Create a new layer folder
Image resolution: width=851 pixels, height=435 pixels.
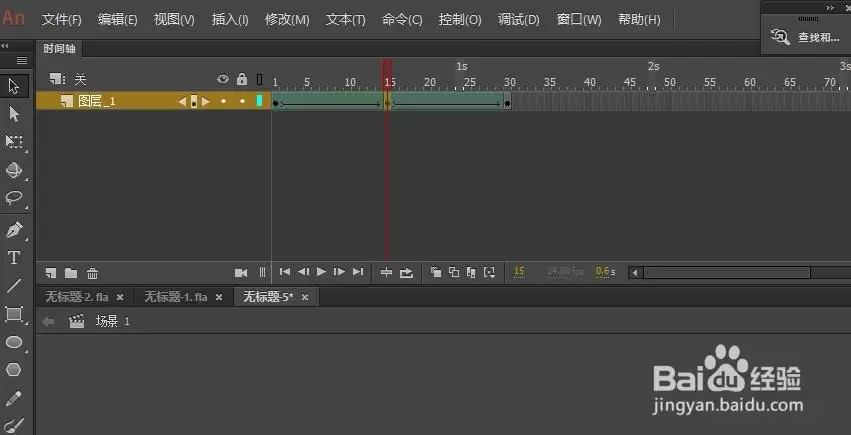click(71, 273)
